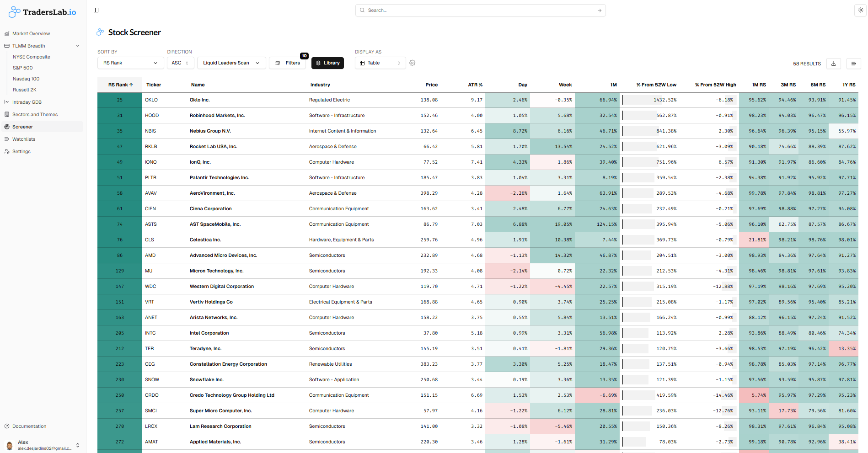This screenshot has width=868, height=453.
Task: Open the Filters button
Action: point(287,63)
